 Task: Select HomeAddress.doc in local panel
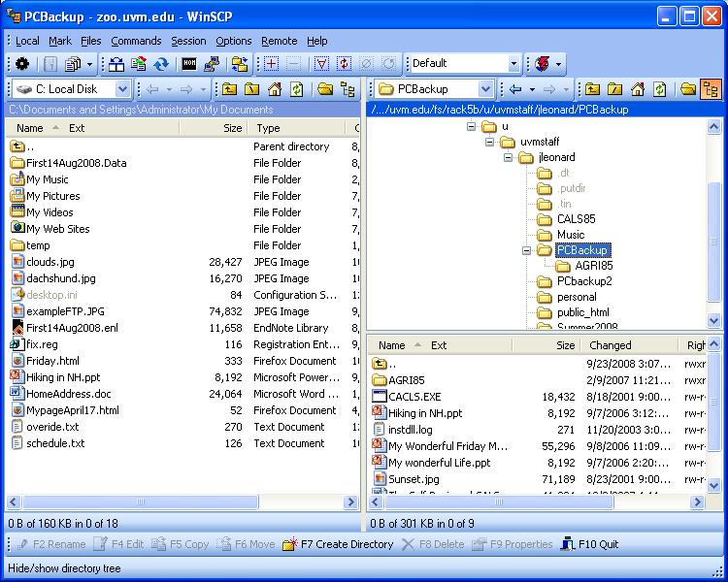pos(69,394)
